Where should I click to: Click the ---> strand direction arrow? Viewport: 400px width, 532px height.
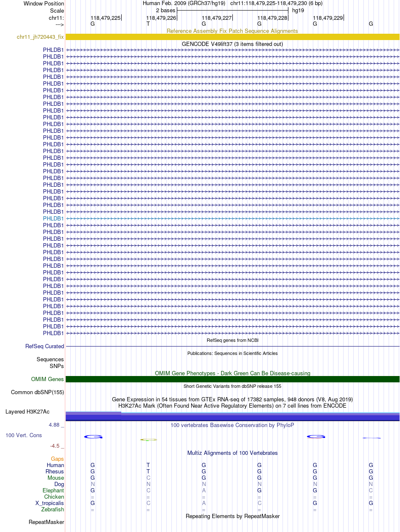[x=59, y=24]
